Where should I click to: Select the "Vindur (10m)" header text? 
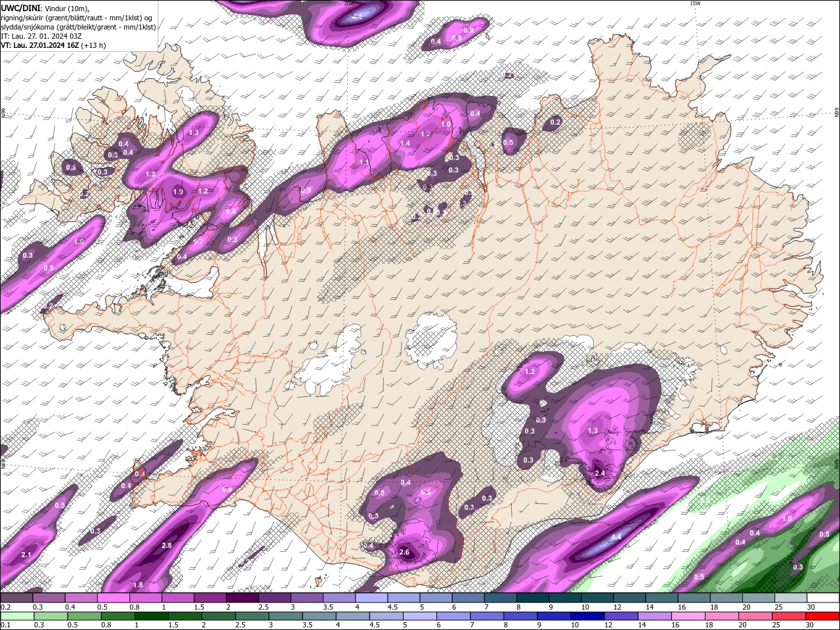coord(66,8)
